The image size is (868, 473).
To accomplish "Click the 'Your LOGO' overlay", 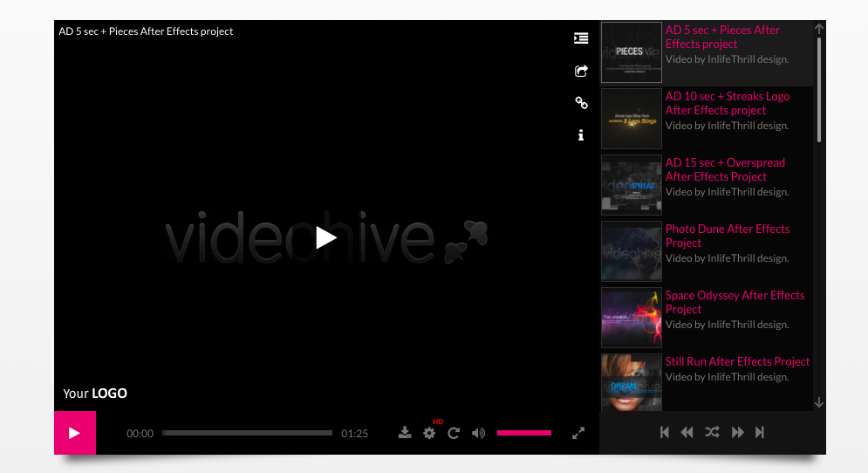I will coord(95,394).
